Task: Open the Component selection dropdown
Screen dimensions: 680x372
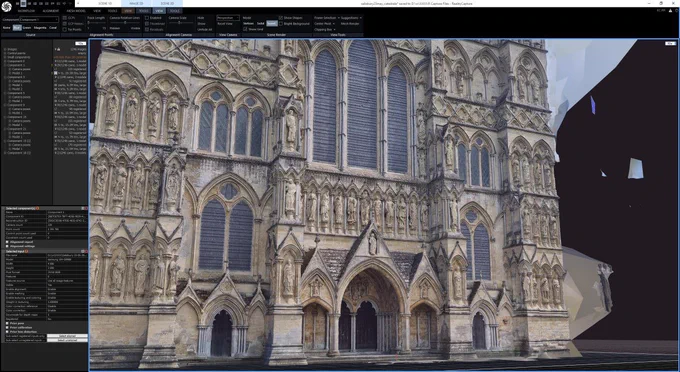Action: pyautogui.click(x=39, y=20)
